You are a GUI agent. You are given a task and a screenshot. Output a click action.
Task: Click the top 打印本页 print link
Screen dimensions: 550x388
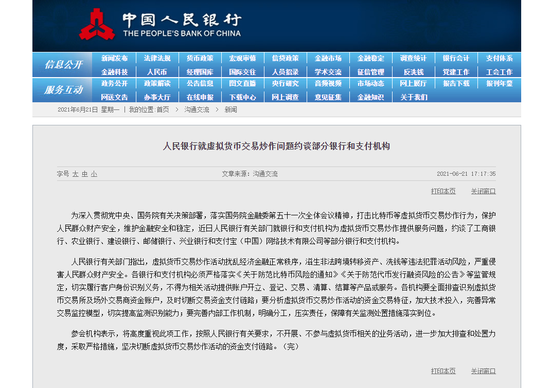coord(443,191)
